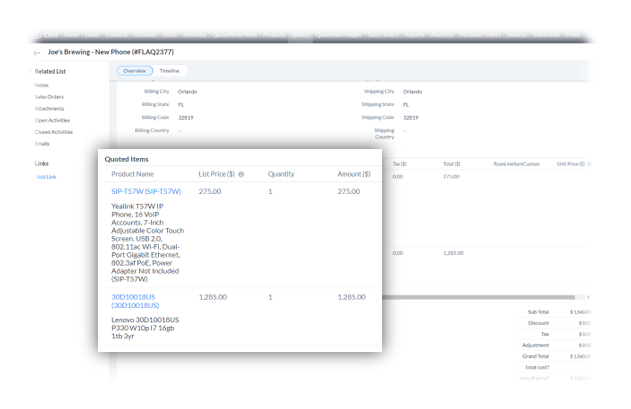Click the back arrow beside the quote title
Viewport: 631px width, 409px height.
click(x=37, y=53)
